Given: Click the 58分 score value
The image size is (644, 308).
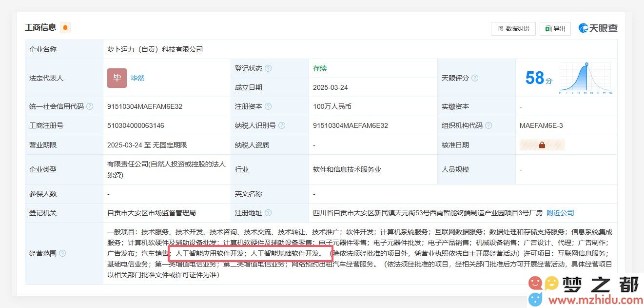Looking at the screenshot, I should pos(539,78).
